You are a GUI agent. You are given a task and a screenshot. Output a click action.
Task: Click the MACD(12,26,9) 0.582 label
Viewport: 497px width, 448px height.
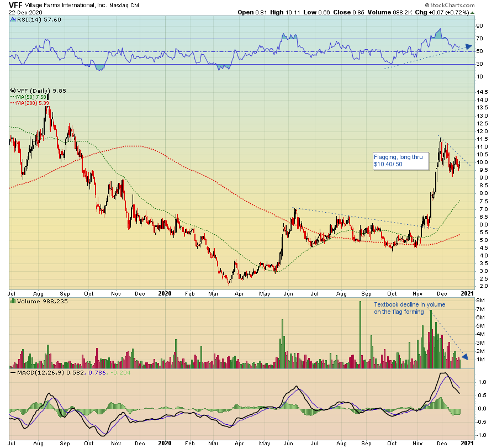[x=51, y=372]
